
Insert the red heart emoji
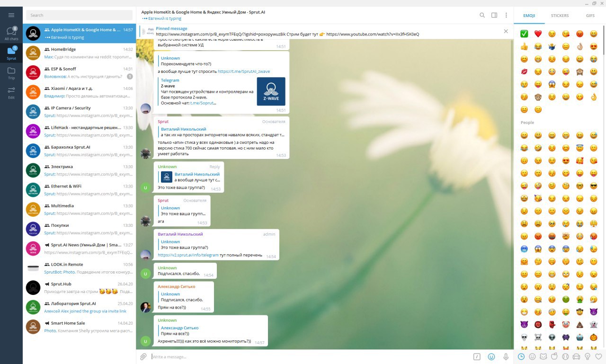[538, 34]
